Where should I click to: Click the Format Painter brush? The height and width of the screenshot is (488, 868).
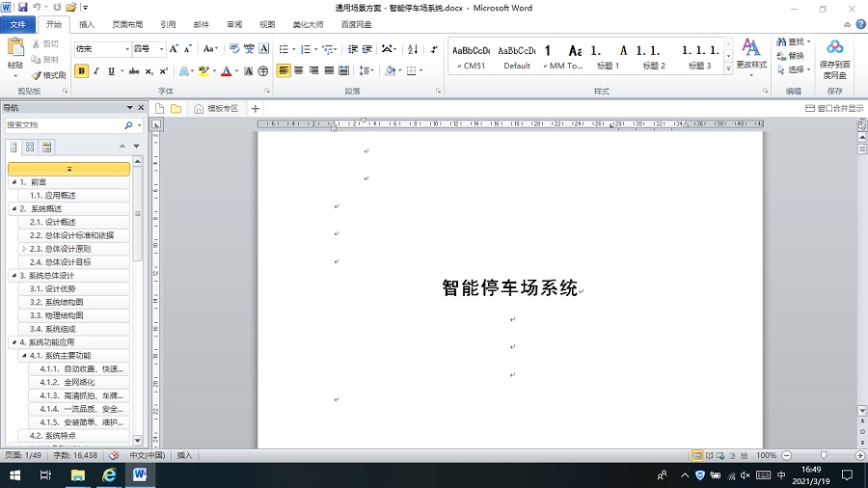tap(49, 74)
